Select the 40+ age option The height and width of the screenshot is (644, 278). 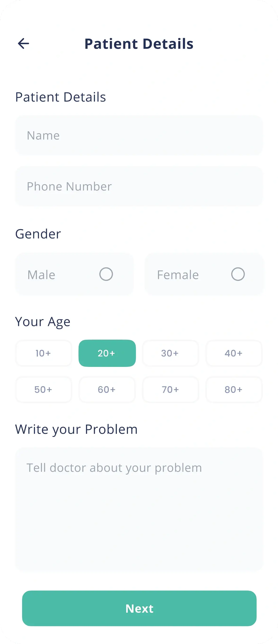pyautogui.click(x=234, y=353)
